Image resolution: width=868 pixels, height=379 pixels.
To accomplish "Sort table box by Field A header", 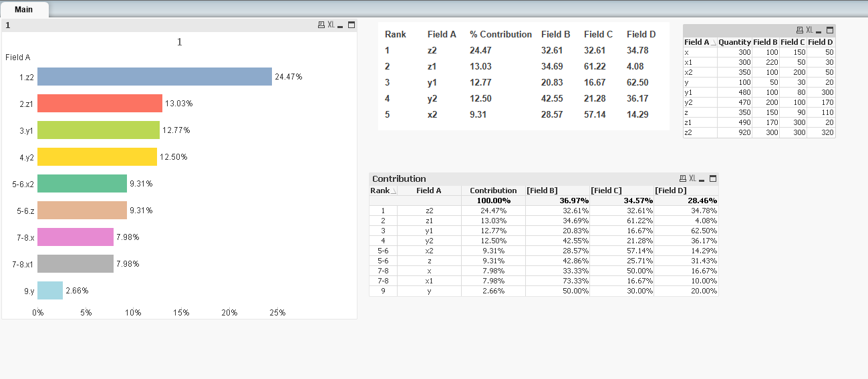I will click(697, 42).
